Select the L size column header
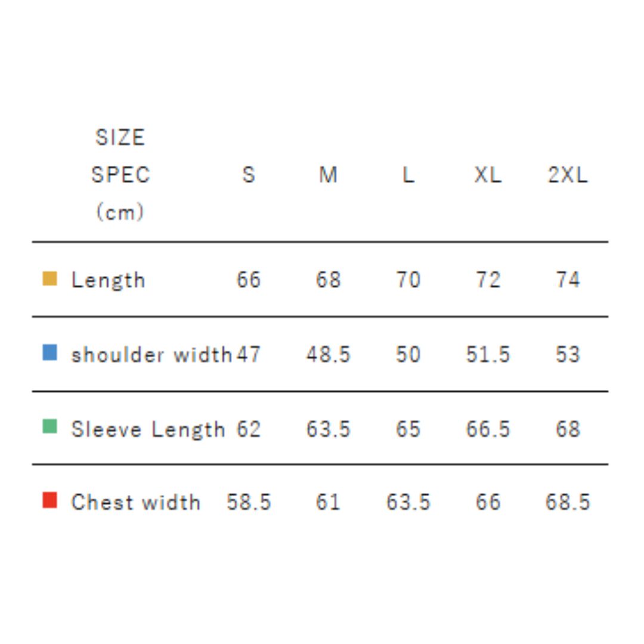 408,175
